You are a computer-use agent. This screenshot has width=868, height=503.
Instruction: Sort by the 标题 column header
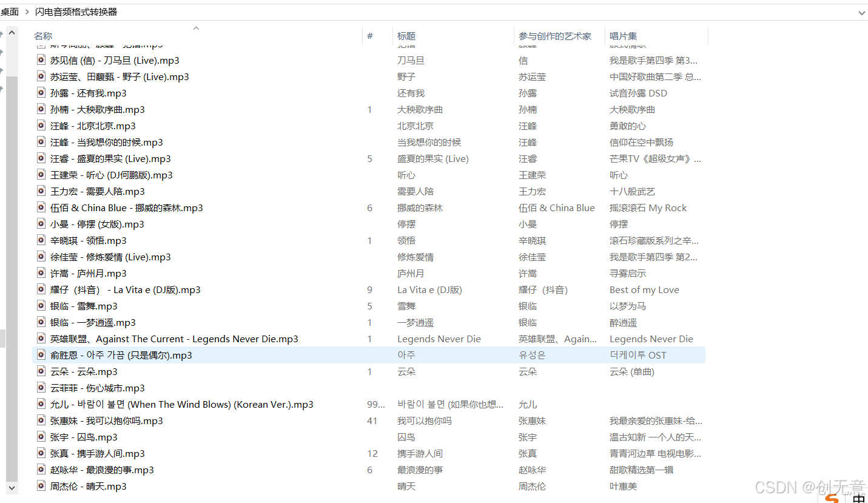[x=406, y=36]
